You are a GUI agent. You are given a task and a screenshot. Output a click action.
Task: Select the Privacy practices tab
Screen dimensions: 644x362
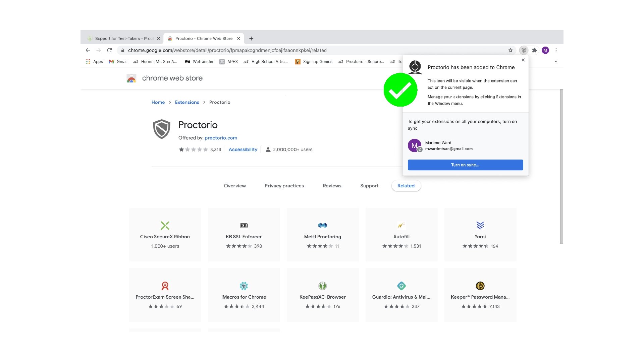pyautogui.click(x=284, y=186)
